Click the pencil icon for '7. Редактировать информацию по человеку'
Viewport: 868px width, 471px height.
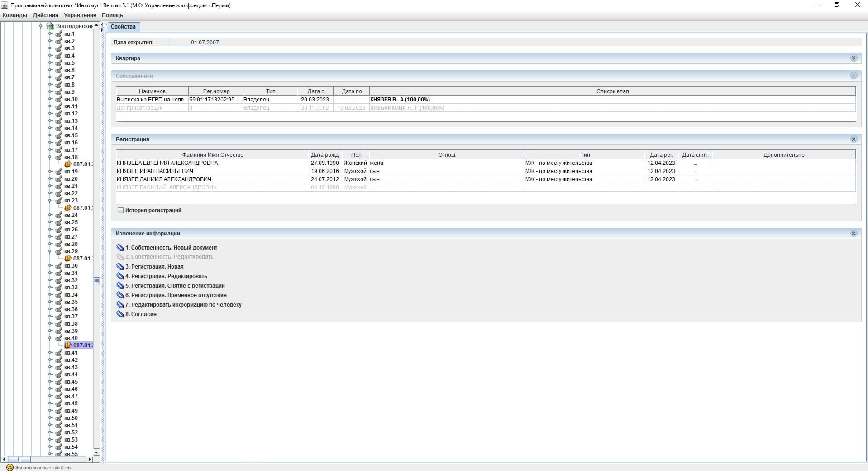pyautogui.click(x=120, y=305)
